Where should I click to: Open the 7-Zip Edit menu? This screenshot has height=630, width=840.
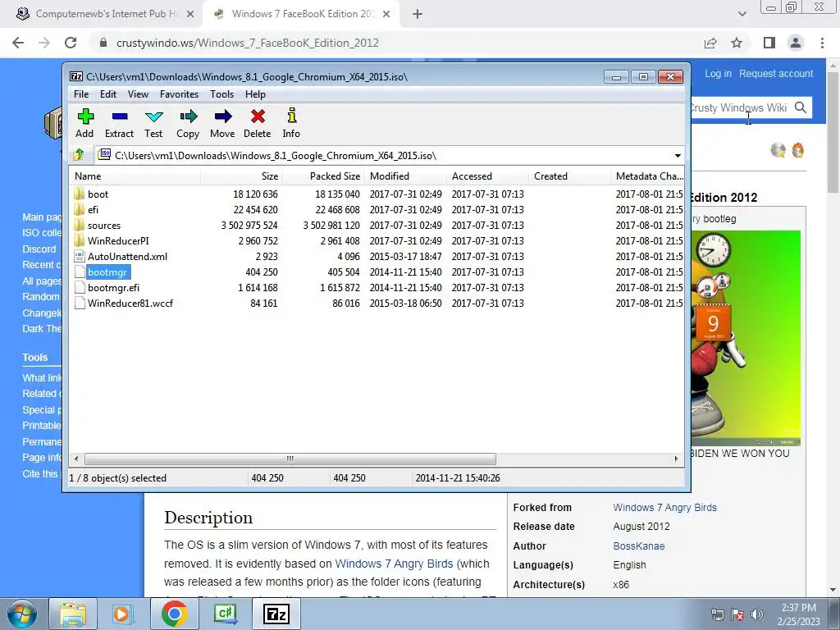[x=108, y=94]
